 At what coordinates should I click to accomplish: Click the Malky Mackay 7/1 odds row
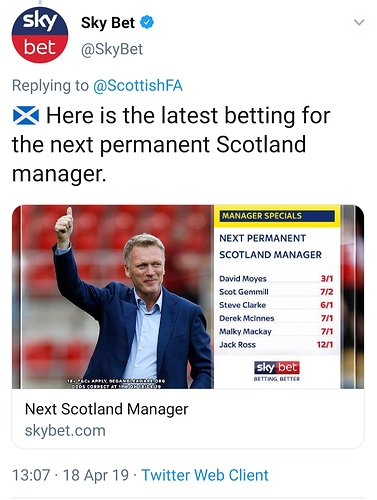276,331
